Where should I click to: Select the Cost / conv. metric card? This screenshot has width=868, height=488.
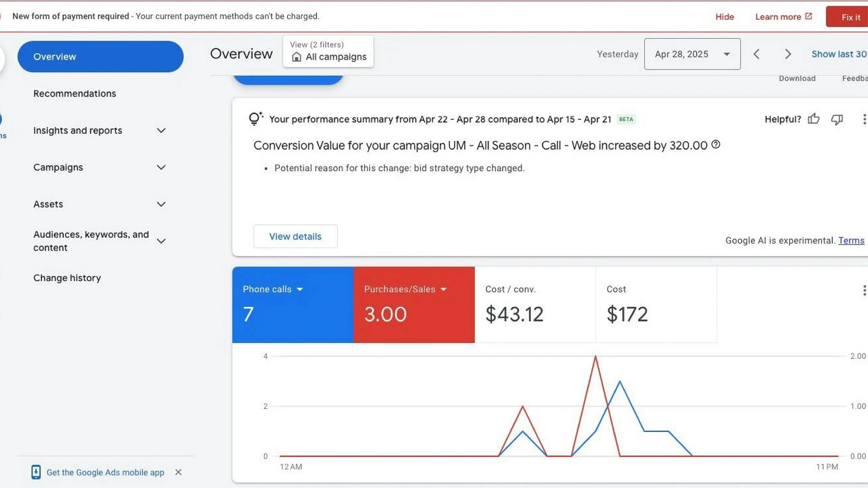click(535, 305)
